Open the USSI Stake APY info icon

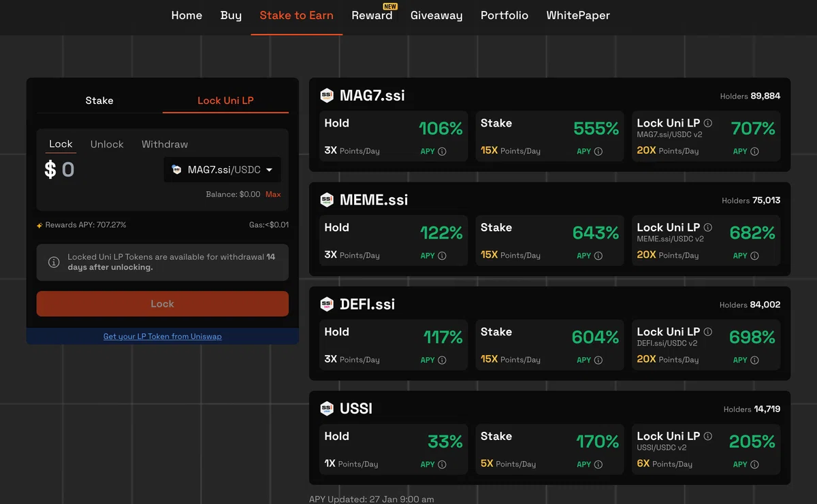pos(598,465)
